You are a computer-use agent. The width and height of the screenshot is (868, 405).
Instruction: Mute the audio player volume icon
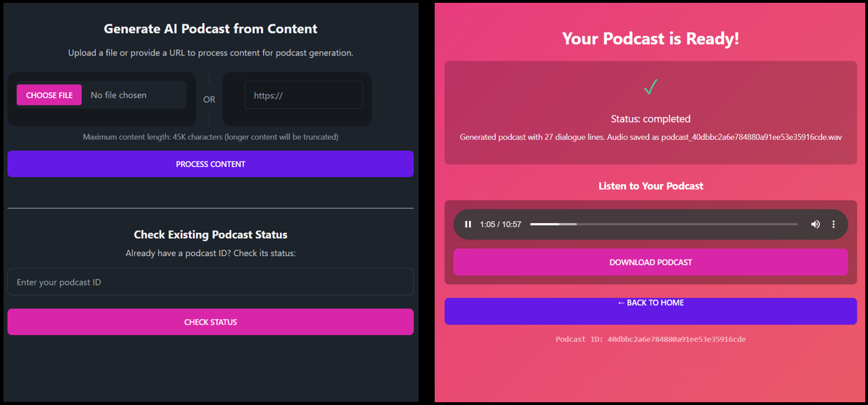tap(815, 225)
